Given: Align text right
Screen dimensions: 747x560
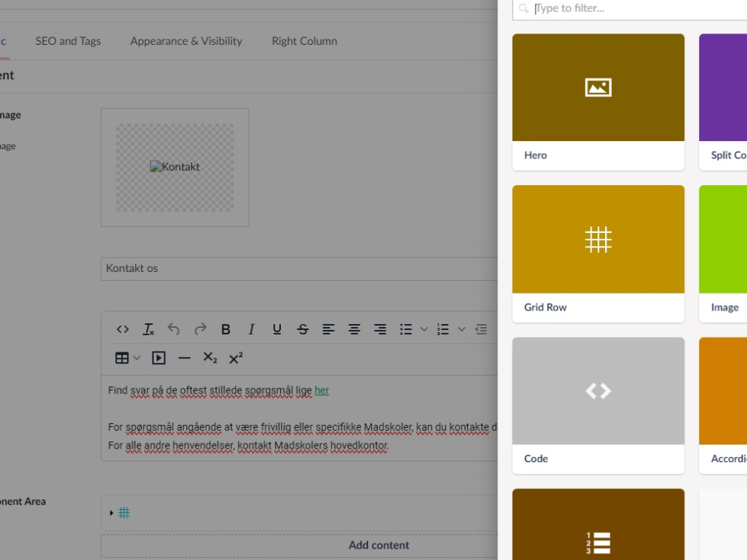Looking at the screenshot, I should coord(379,329).
